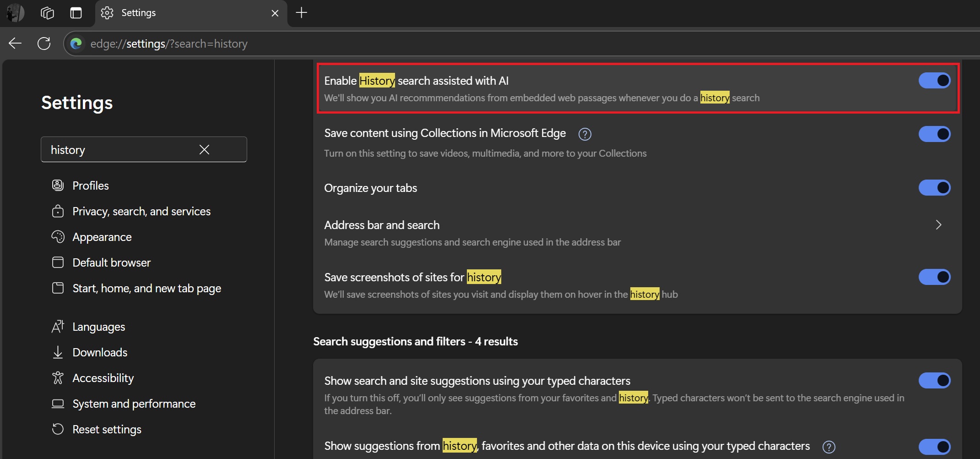The image size is (980, 459).
Task: Click the Appearance palette icon
Action: tap(58, 237)
